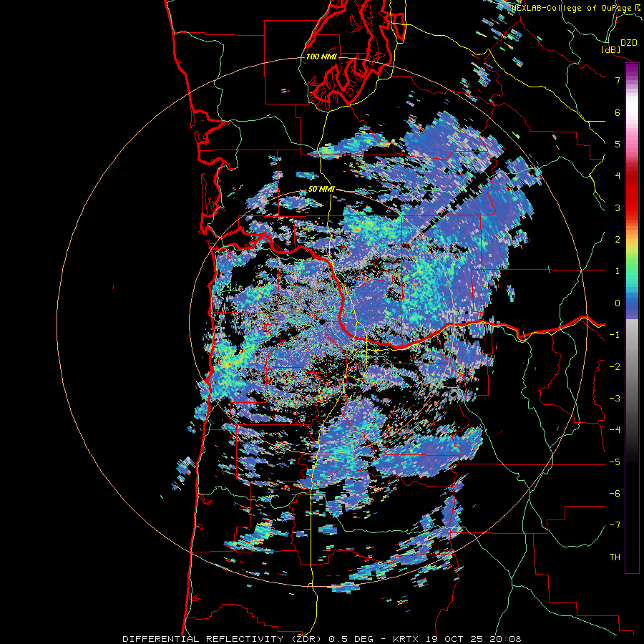
Task: Click the "-7" value on the dB scale
Action: click(615, 525)
